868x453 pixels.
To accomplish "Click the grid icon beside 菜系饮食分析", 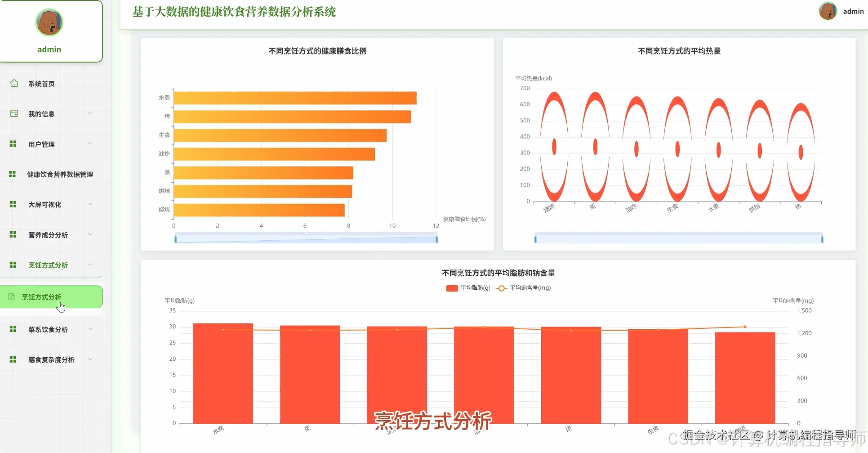I will click(x=13, y=329).
